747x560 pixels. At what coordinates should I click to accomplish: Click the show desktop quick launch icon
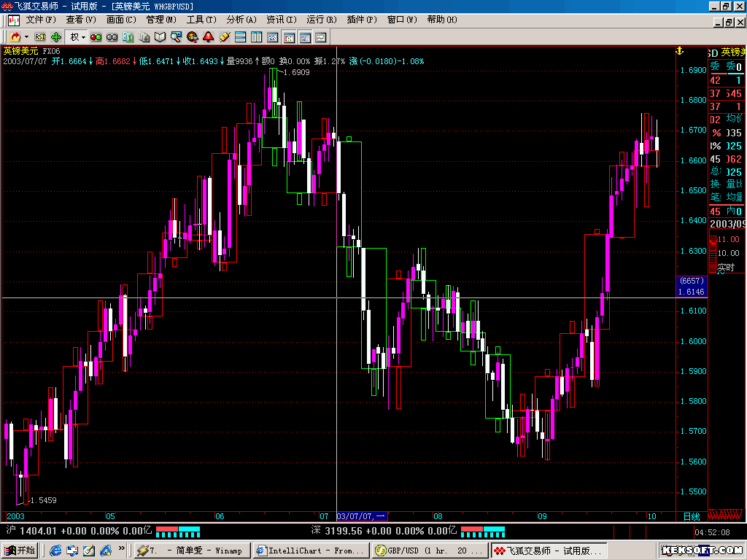pos(72,551)
